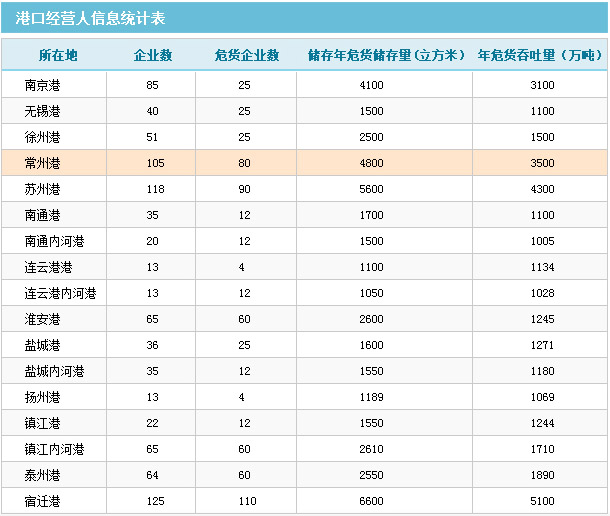Click the 南通内河港 cell
The height and width of the screenshot is (516, 610).
coord(55,241)
